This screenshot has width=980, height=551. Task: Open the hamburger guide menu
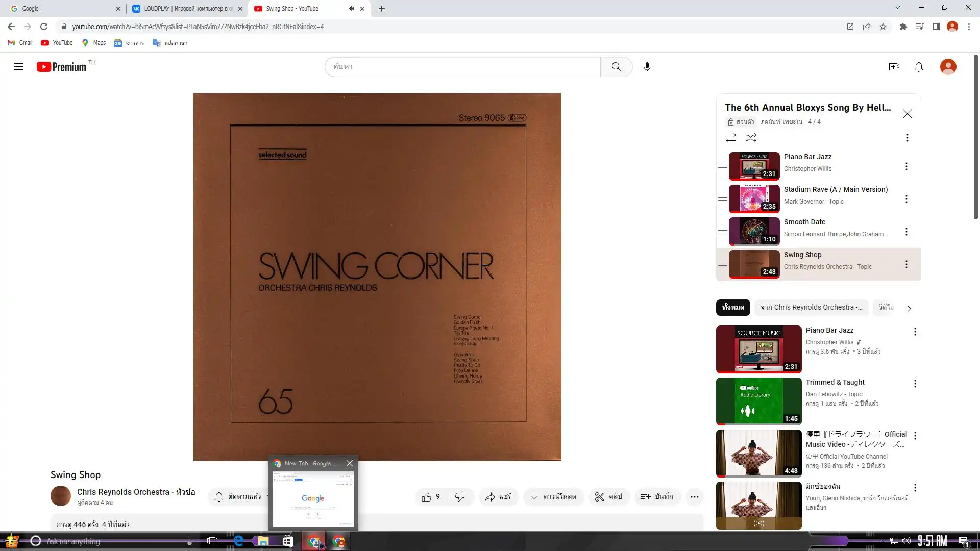(x=18, y=67)
